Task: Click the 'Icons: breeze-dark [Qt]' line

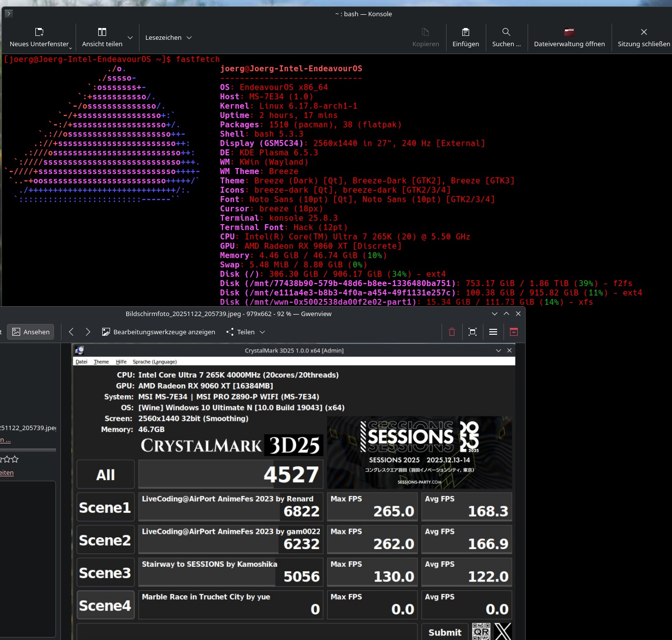Action: click(x=335, y=190)
